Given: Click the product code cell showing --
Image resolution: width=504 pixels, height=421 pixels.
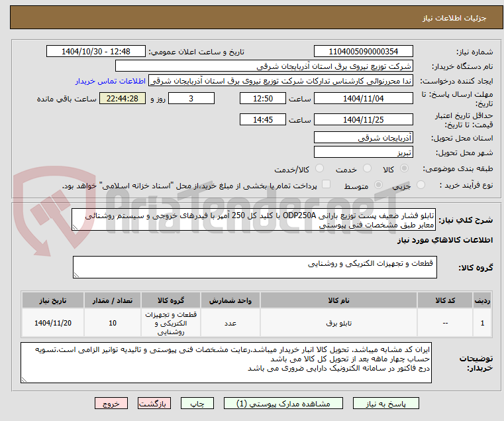Looking at the screenshot, I should click(445, 323).
